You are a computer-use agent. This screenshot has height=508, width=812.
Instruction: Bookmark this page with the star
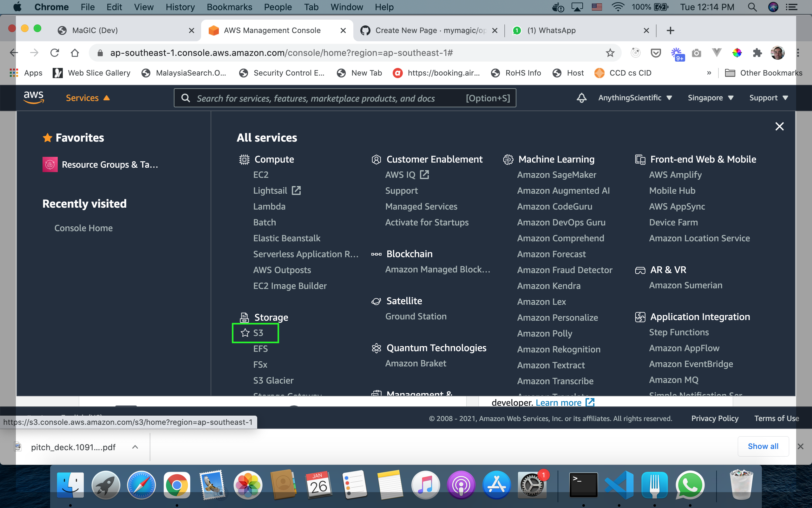coord(610,53)
